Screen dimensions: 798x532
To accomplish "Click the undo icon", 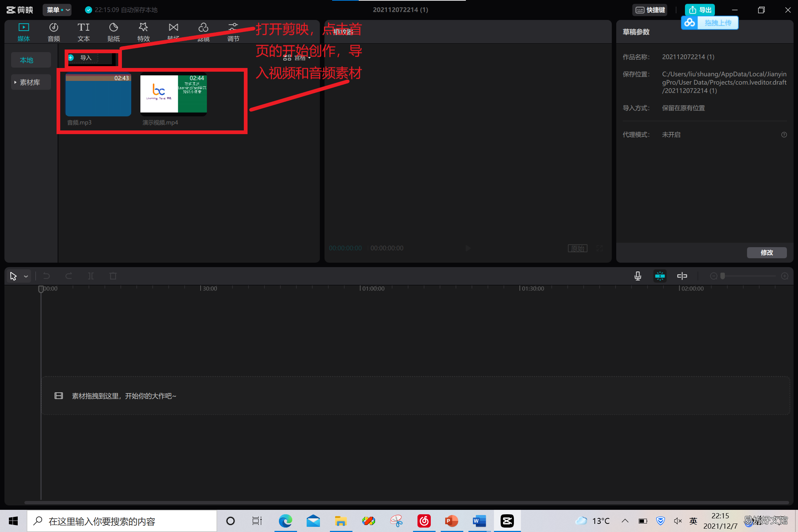I will click(47, 276).
